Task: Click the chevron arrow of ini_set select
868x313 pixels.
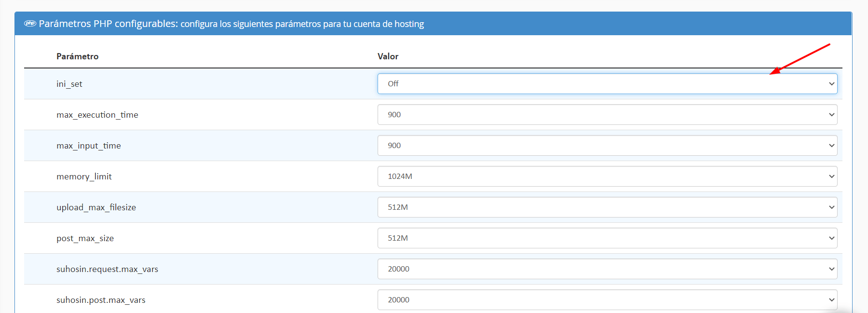Action: [x=831, y=84]
